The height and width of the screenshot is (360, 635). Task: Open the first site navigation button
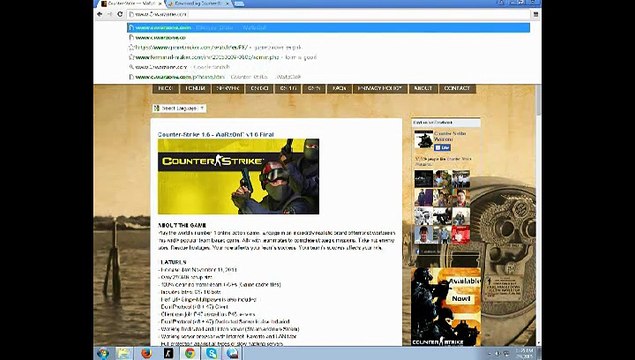click(x=165, y=89)
